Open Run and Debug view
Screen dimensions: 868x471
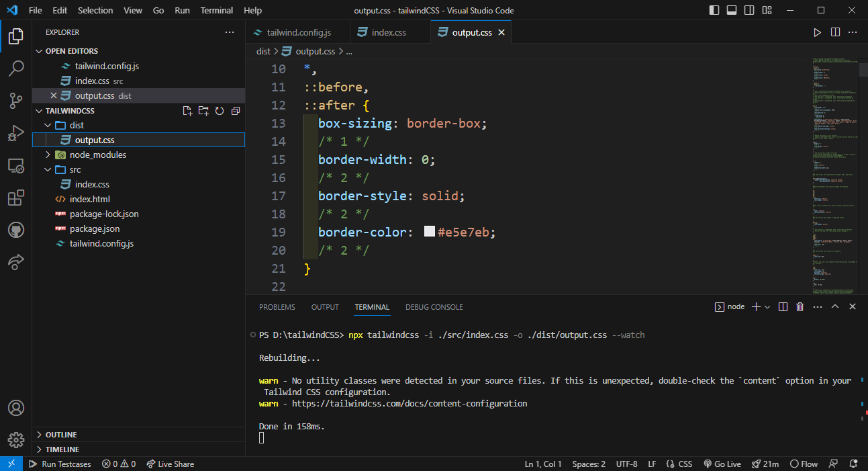[x=16, y=133]
